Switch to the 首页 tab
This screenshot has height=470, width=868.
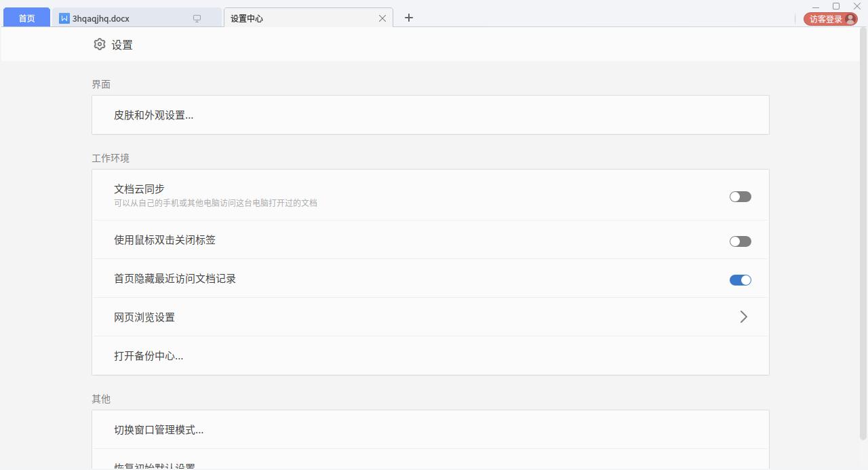(x=27, y=18)
